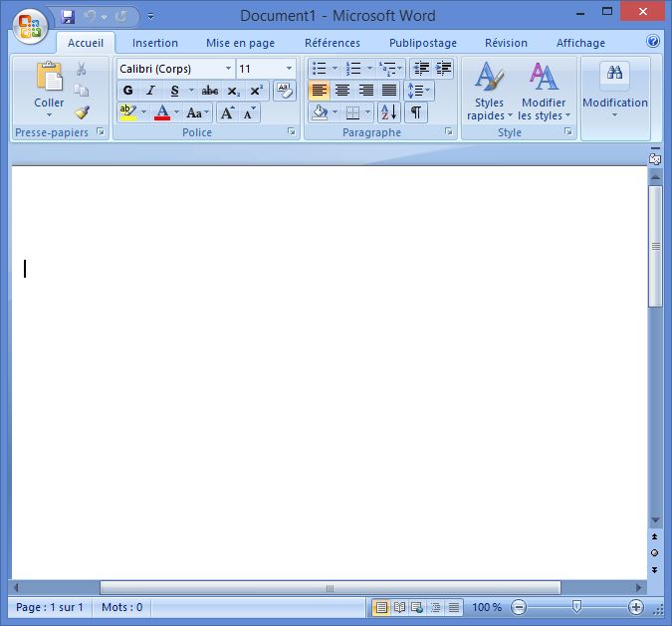
Task: Activate the format painter brush
Action: pyautogui.click(x=81, y=112)
